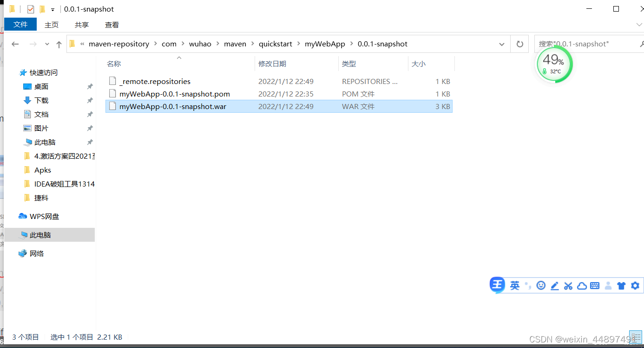The height and width of the screenshot is (348, 644).
Task: Open the 捷科 folder in the sidebar
Action: coord(41,198)
